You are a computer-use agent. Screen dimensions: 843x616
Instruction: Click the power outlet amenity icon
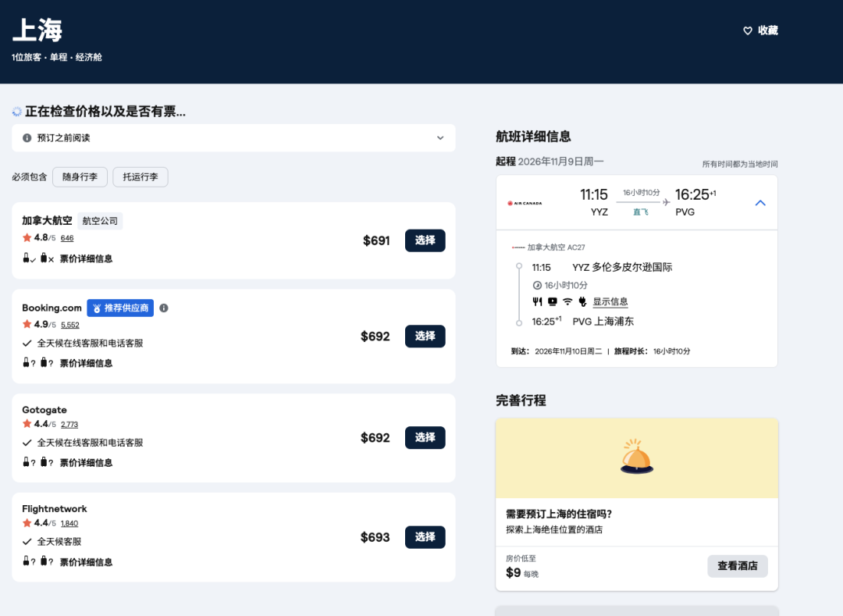(582, 301)
